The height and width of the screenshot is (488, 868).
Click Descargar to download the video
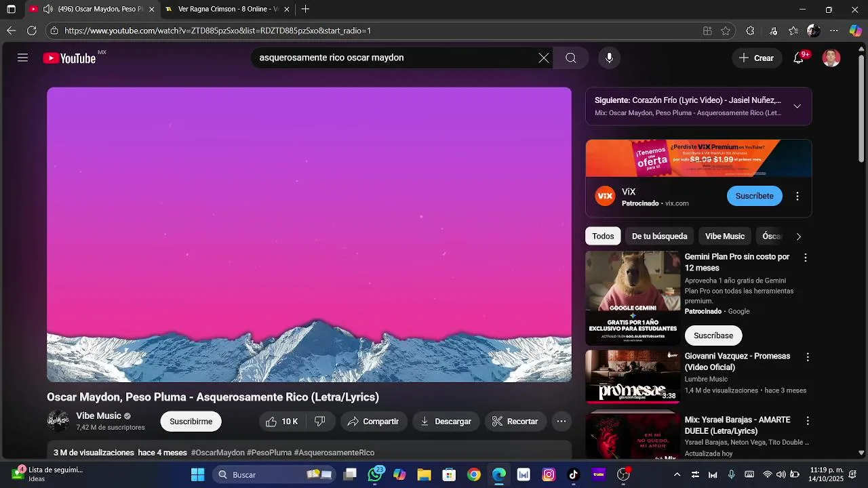(x=446, y=422)
